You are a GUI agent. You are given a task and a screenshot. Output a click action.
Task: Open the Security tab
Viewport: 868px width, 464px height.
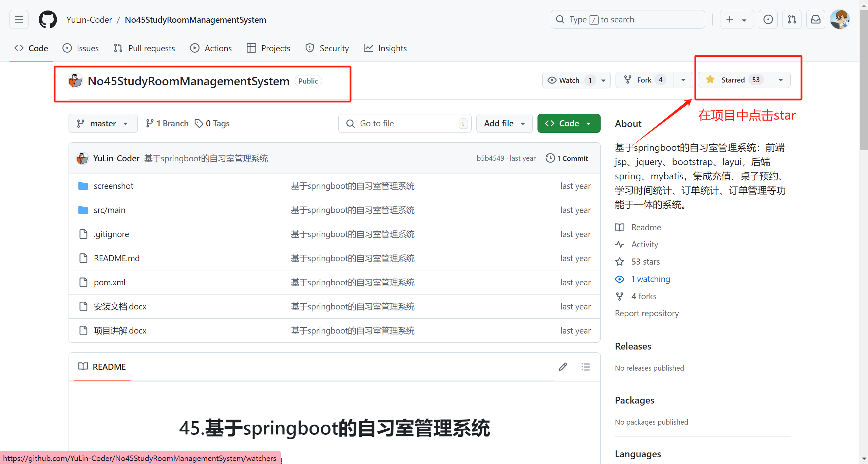click(327, 48)
